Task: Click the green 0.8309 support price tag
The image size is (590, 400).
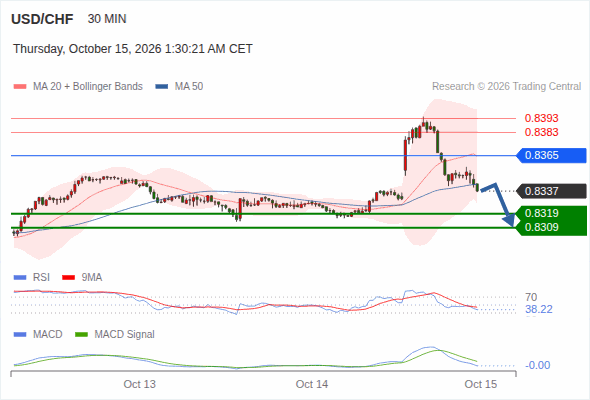Action: coord(551,228)
